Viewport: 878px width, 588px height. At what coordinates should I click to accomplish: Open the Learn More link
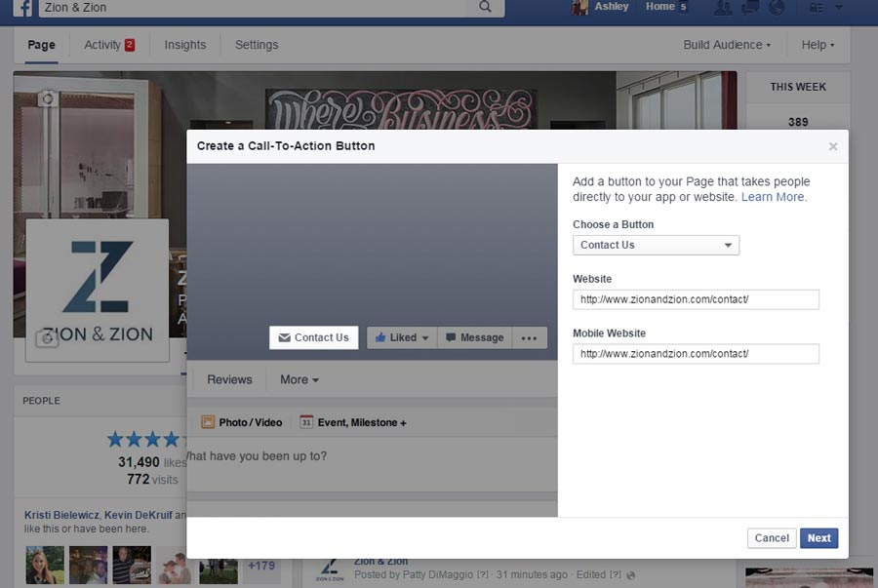coord(772,196)
